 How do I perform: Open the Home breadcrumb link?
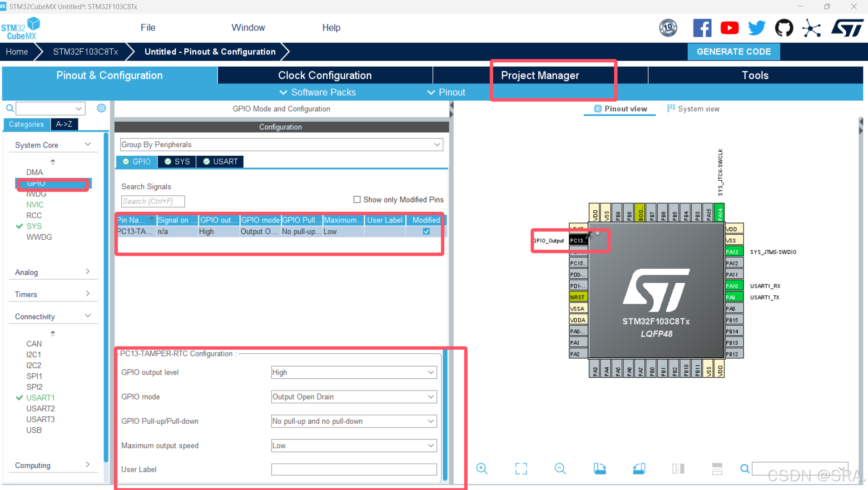click(16, 51)
